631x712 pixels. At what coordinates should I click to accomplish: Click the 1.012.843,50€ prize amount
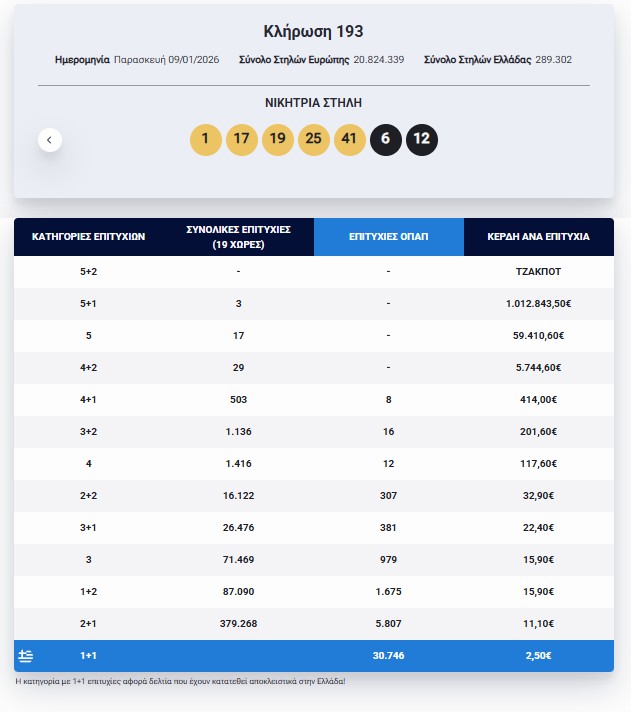538,303
